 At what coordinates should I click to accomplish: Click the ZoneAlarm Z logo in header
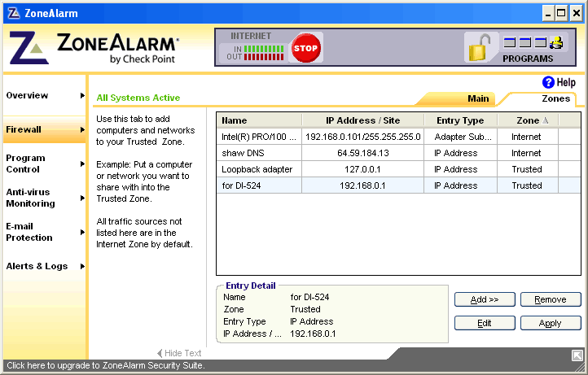click(x=28, y=47)
